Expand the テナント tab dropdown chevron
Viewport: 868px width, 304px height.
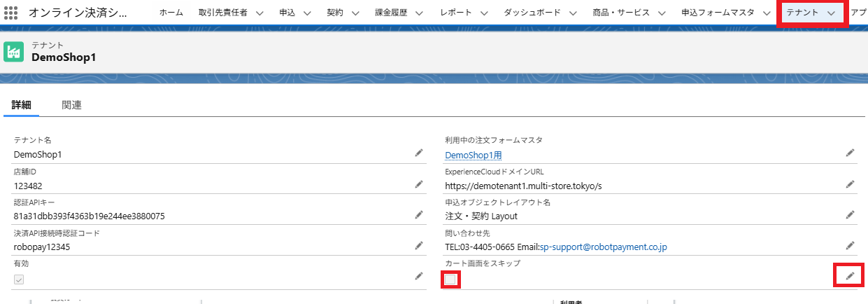(831, 13)
